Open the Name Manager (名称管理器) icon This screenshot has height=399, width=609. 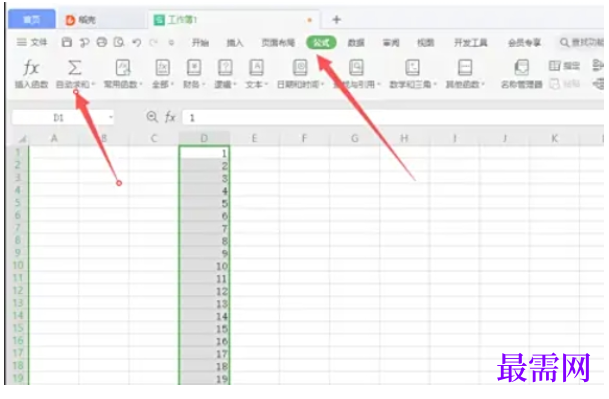pos(521,68)
